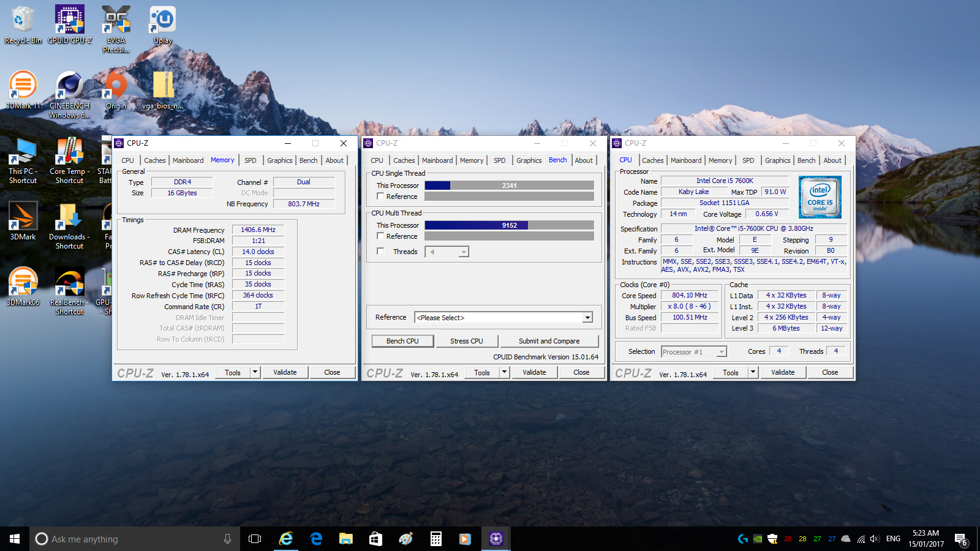Viewport: 980px width, 551px height.
Task: Expand Tools arrow in Memory window
Action: [x=255, y=372]
